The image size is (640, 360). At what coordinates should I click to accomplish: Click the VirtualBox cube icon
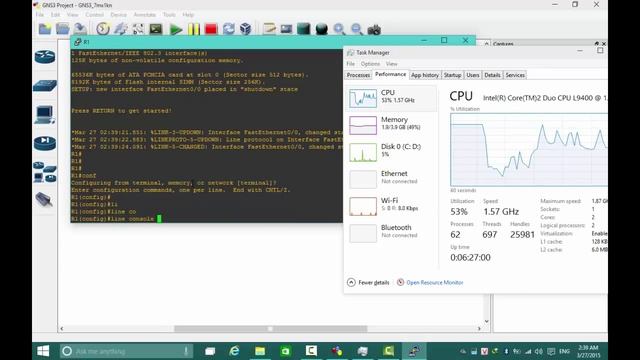[x=246, y=29]
